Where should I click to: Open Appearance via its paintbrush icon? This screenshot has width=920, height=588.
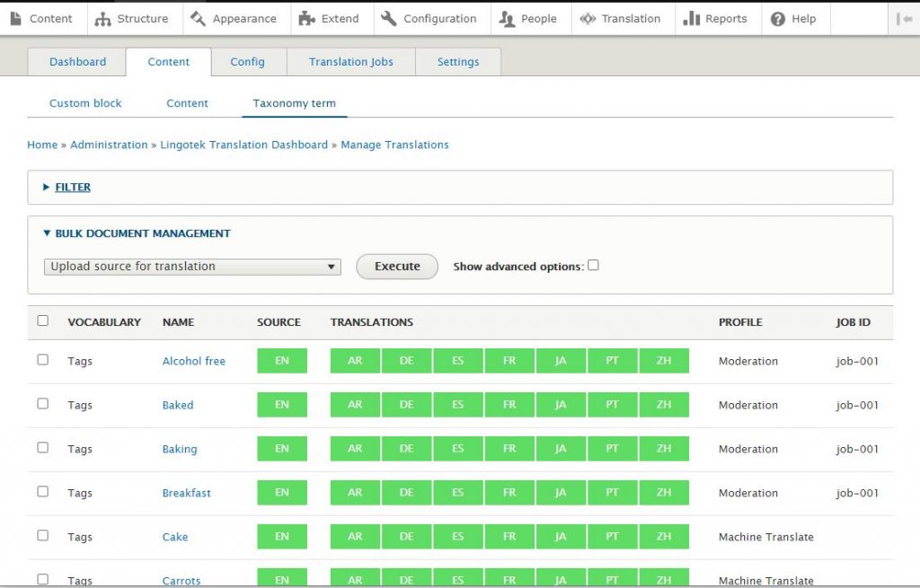[199, 19]
